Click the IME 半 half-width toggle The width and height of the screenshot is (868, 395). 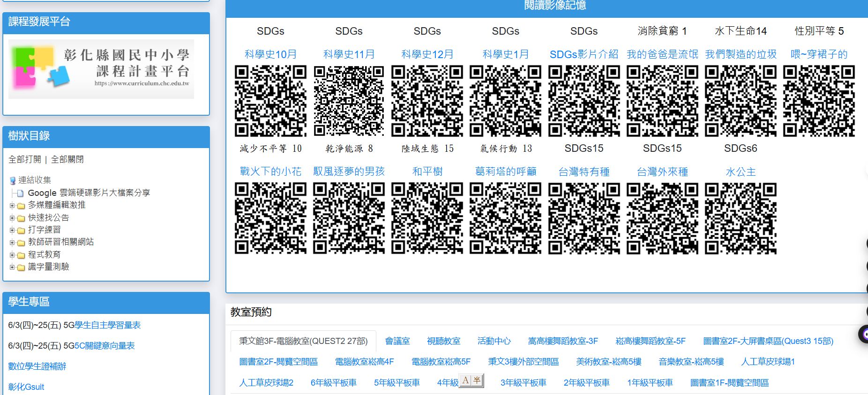click(477, 380)
